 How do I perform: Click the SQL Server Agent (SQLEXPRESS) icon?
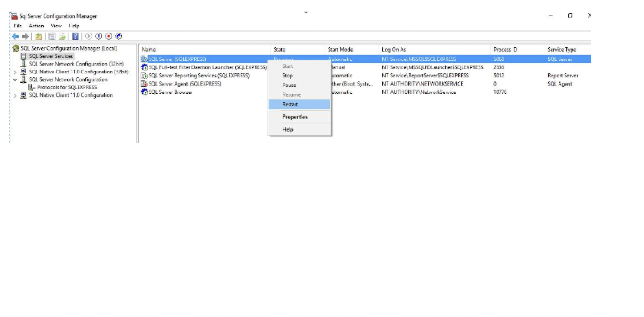145,84
